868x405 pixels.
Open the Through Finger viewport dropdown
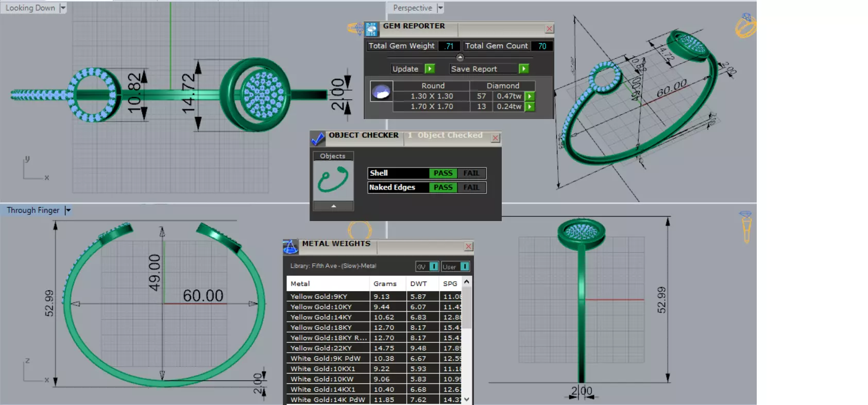tap(67, 210)
